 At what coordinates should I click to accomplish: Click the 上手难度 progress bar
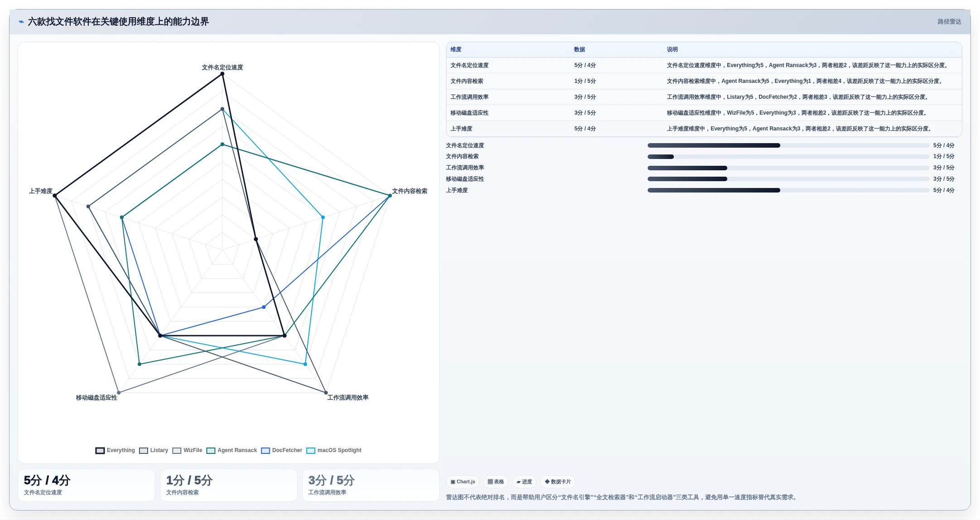pyautogui.click(x=788, y=190)
